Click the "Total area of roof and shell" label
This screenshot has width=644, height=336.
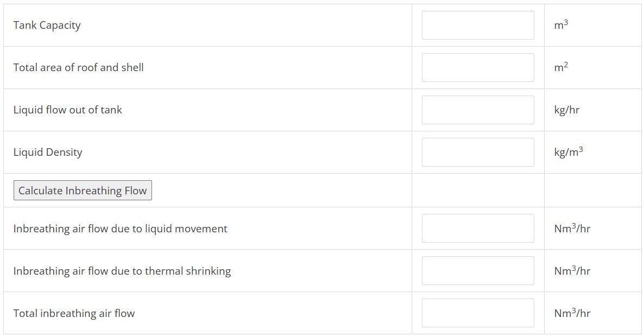pos(79,68)
